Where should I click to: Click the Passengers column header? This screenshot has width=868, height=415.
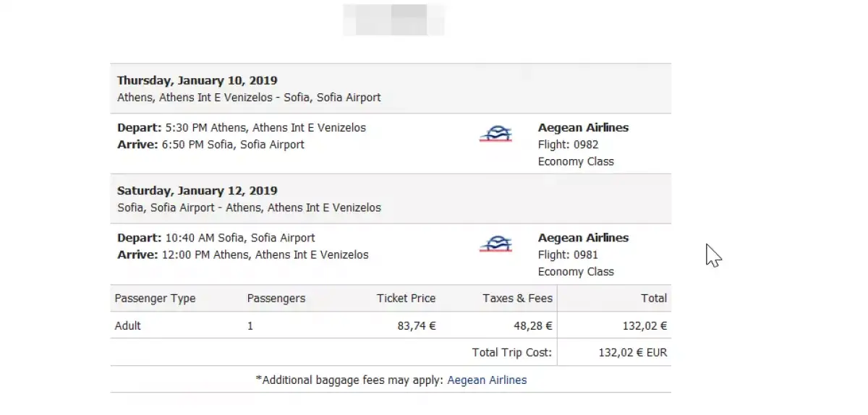[276, 298]
